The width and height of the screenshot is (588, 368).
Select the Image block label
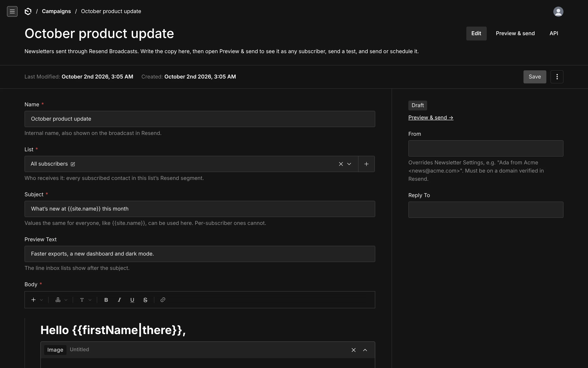coord(55,350)
